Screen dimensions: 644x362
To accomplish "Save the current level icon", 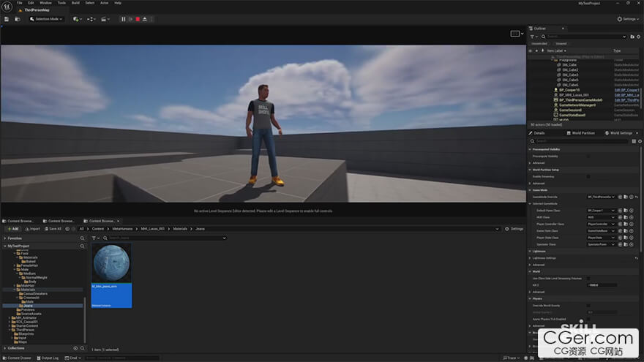I will pos(7,19).
